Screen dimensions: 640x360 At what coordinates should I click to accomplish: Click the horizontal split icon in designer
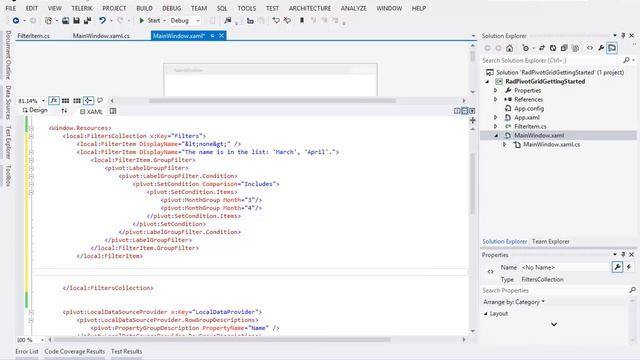point(464,111)
